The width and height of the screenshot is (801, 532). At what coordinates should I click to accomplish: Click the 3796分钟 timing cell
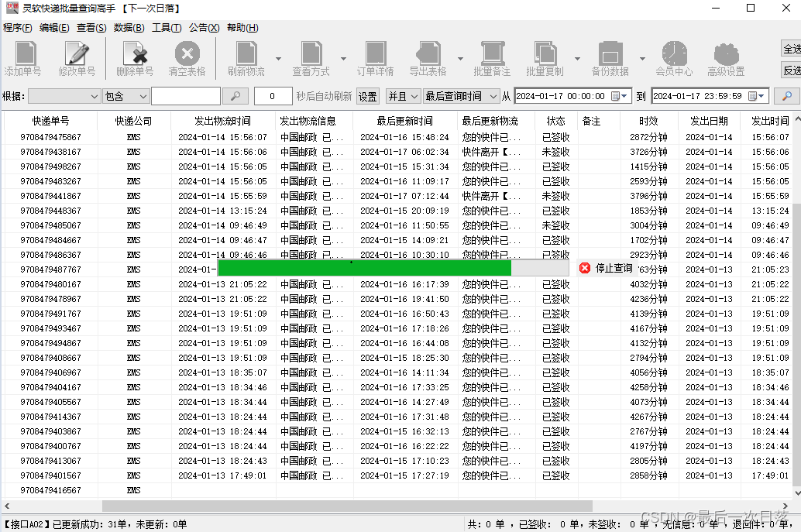pos(648,196)
